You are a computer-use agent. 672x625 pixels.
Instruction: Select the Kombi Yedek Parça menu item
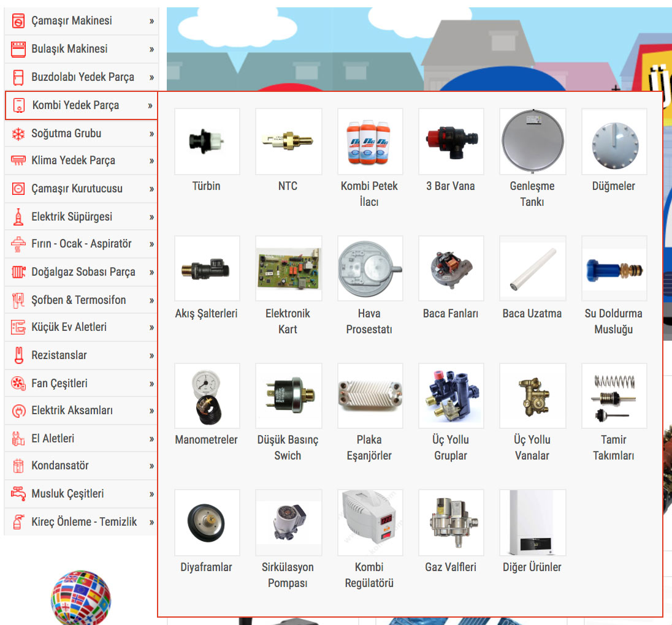(82, 105)
